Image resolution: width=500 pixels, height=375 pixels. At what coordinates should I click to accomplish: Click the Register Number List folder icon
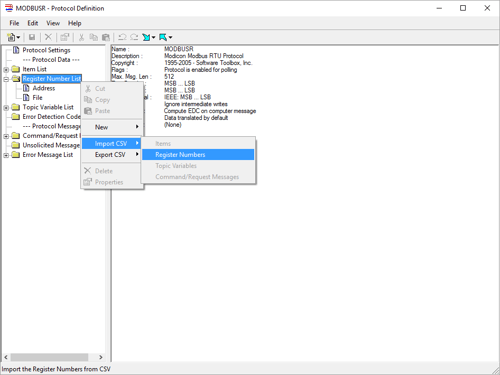(x=16, y=79)
